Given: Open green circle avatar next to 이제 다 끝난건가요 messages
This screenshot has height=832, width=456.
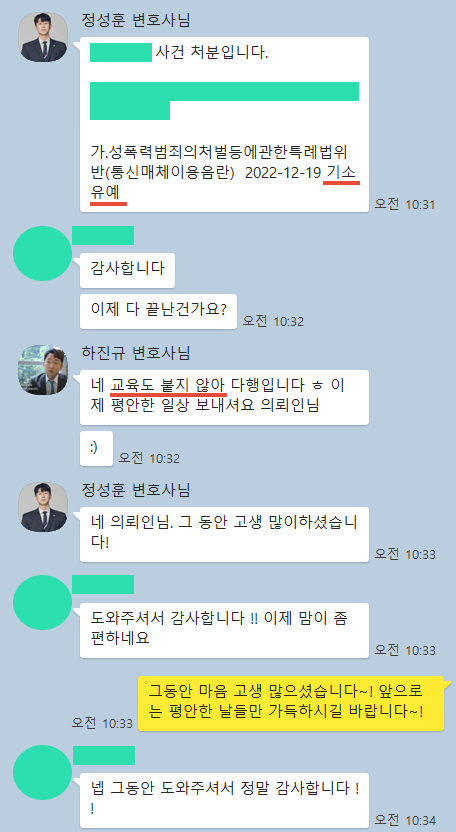Looking at the screenshot, I should click(42, 254).
